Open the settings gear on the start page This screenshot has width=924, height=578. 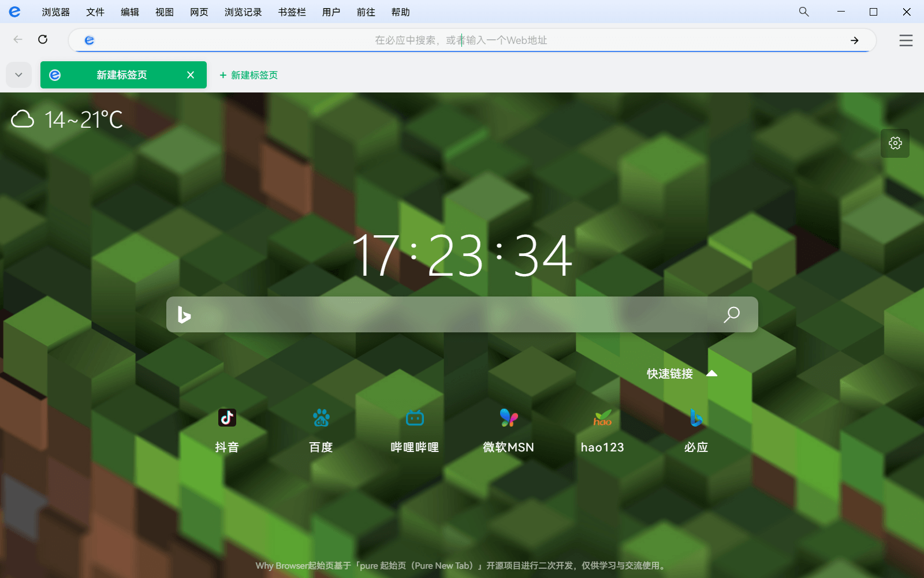[895, 143]
